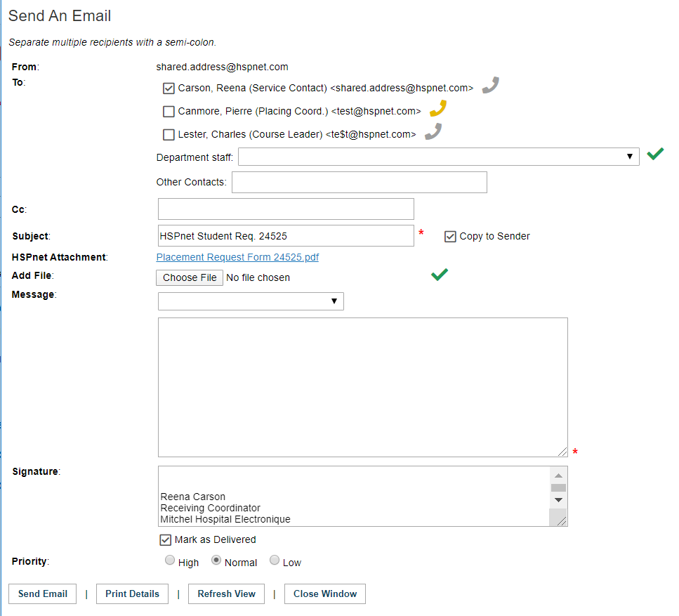Screen dimensions: 679x616
Task: Open Placement Request Form 24525.pdf link
Action: click(x=237, y=257)
